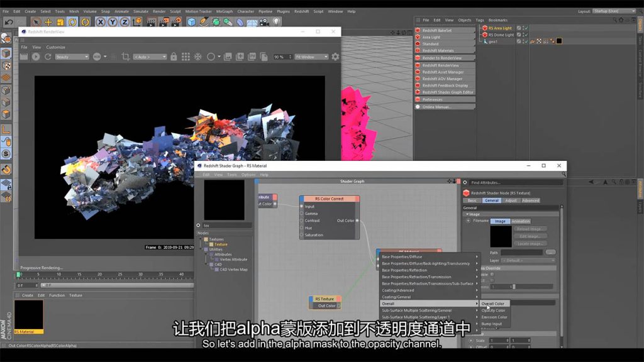This screenshot has width=644, height=362.
Task: Open the < Auto > dropdown in RenderView
Action: 150,57
